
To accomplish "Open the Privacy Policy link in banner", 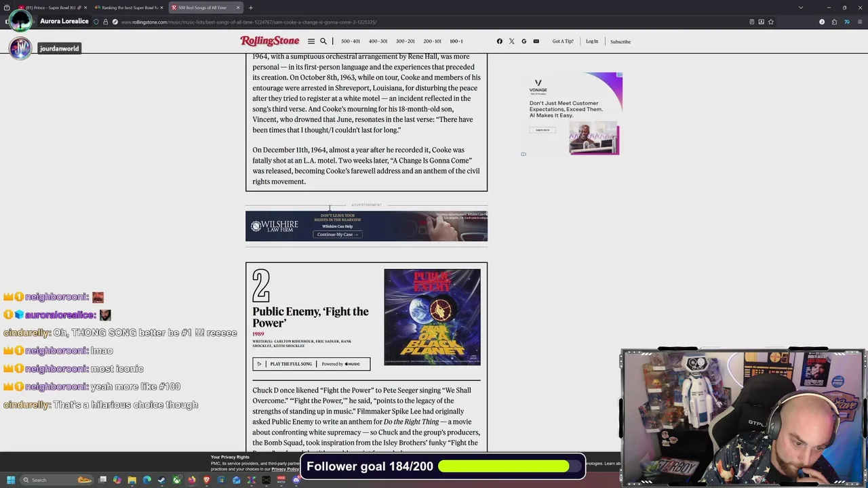I will pos(285,469).
